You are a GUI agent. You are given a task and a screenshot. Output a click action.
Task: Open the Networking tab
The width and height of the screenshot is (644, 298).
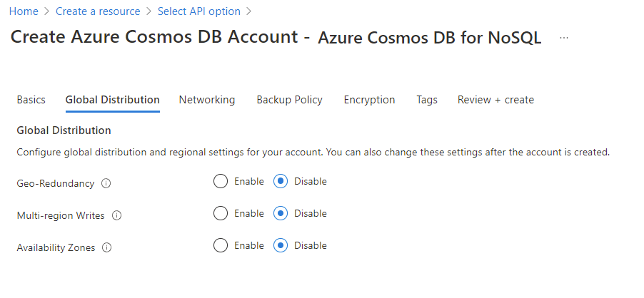[206, 100]
